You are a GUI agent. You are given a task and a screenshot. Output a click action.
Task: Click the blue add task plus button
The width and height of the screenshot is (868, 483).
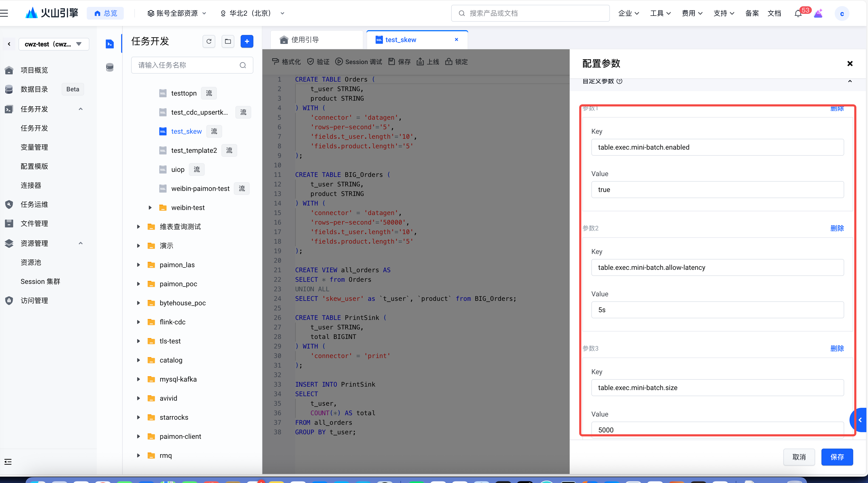tap(247, 41)
